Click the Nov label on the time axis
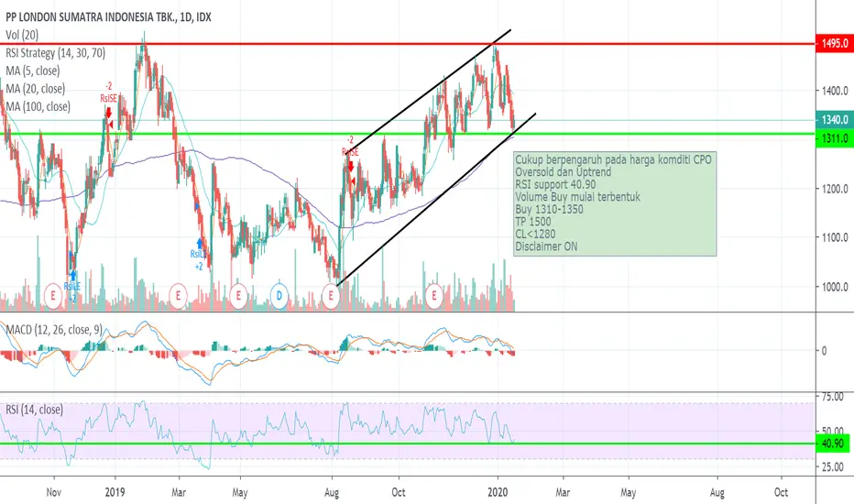 tap(53, 493)
